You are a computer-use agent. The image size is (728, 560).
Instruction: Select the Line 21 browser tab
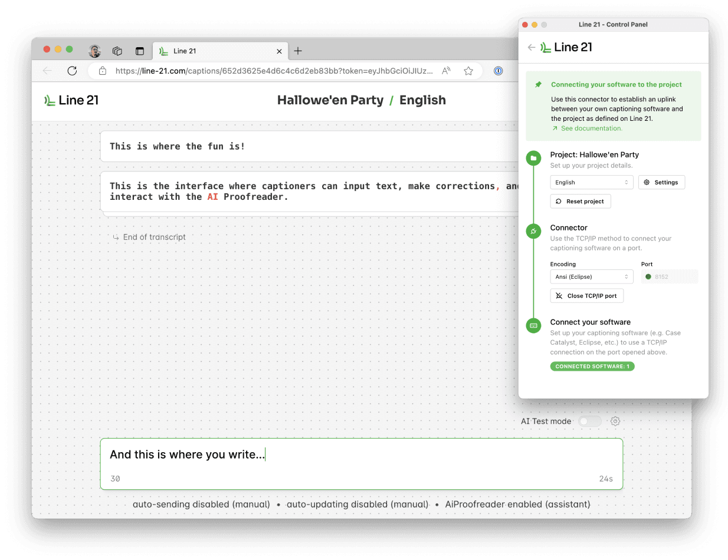221,51
